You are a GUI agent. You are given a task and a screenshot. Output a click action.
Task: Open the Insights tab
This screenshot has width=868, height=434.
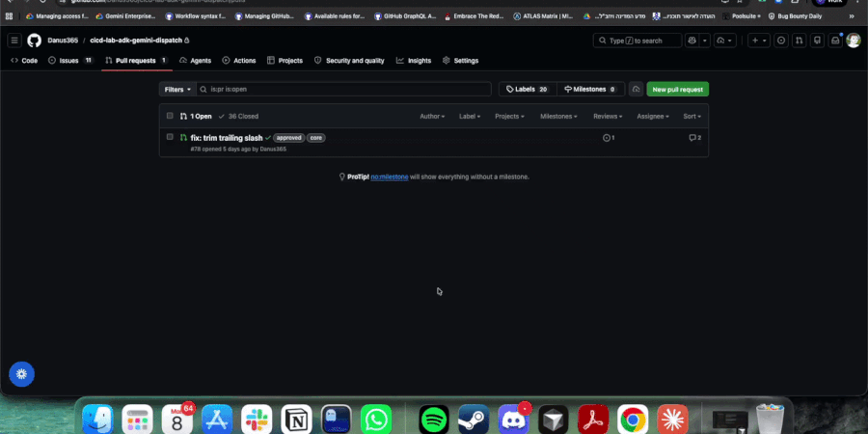coord(414,61)
